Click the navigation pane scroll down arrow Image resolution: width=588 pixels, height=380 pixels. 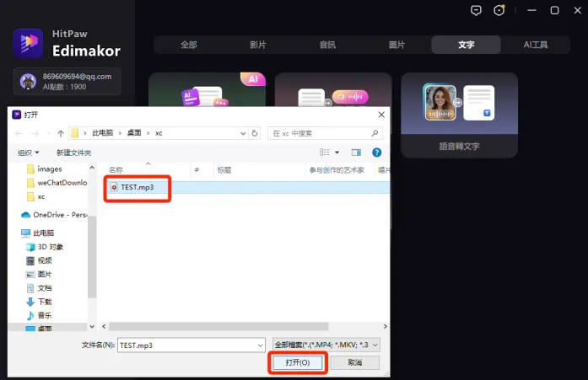pos(92,326)
